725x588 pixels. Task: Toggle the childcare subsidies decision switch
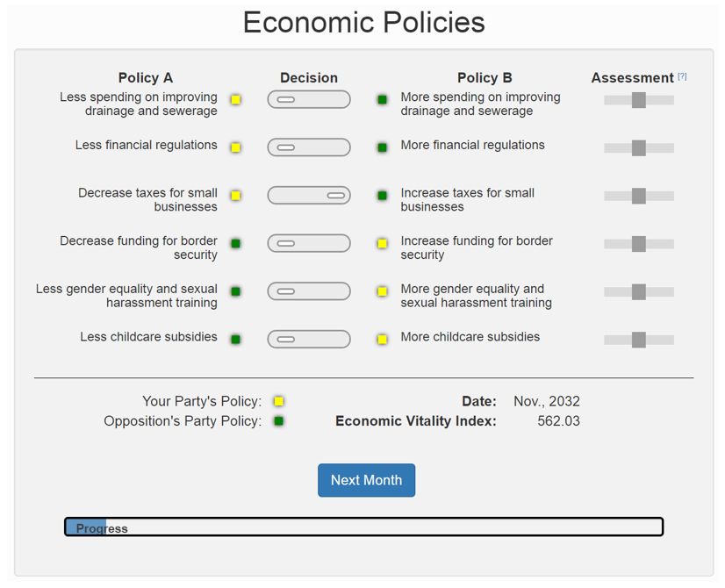point(309,339)
